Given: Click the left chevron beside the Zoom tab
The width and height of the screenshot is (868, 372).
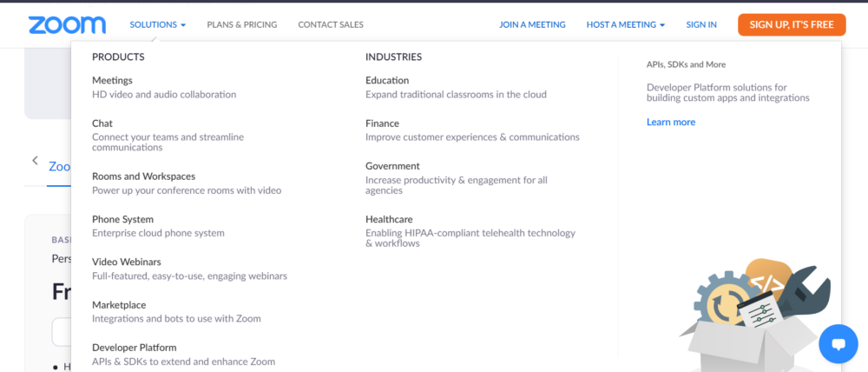Looking at the screenshot, I should tap(35, 161).
